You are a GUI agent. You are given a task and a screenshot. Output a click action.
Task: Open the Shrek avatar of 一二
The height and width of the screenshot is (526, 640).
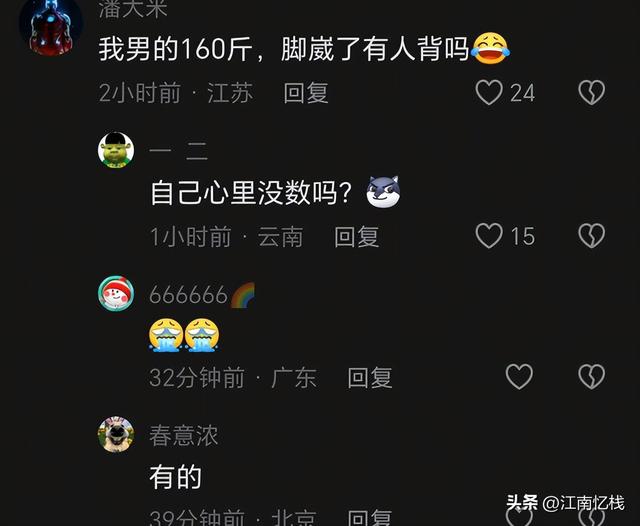116,150
